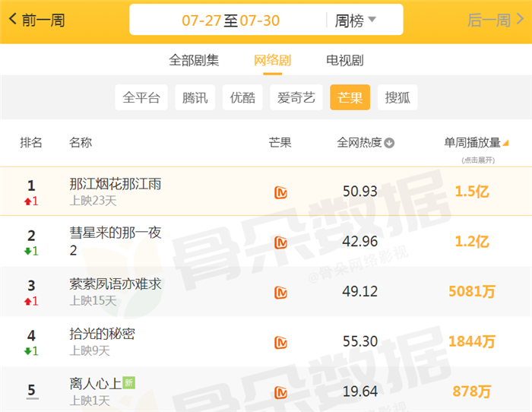The width and height of the screenshot is (532, 412).
Task: Click play count 1844万
Action: coord(472,341)
